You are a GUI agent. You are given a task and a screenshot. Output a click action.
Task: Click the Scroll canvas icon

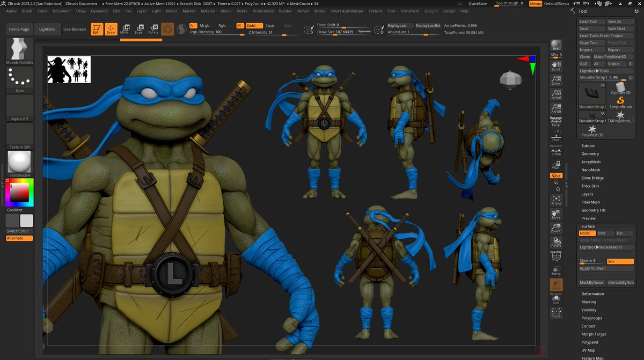(x=556, y=65)
